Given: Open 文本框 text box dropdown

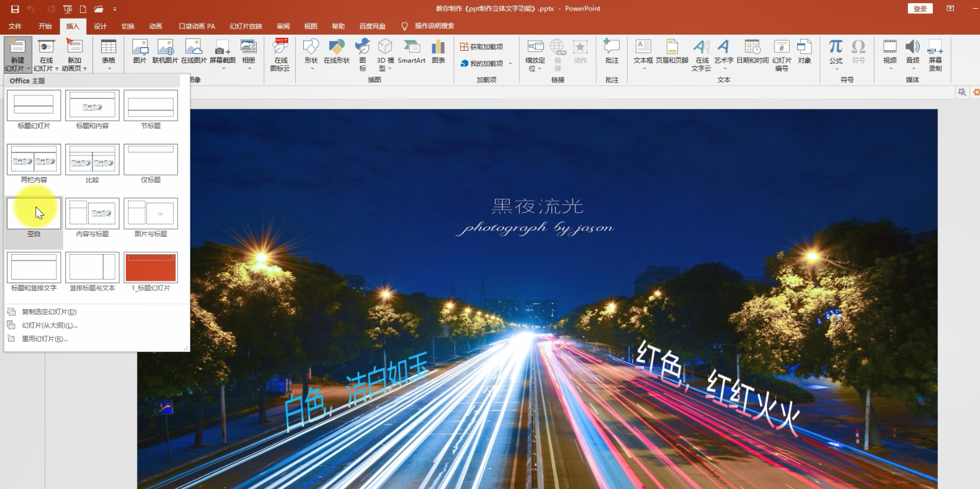Looking at the screenshot, I should (643, 55).
